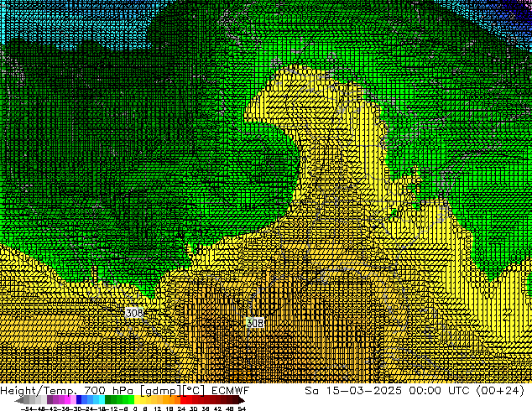Pick the dark blue swatch on the legend
The image size is (532, 411).
pos(79,400)
